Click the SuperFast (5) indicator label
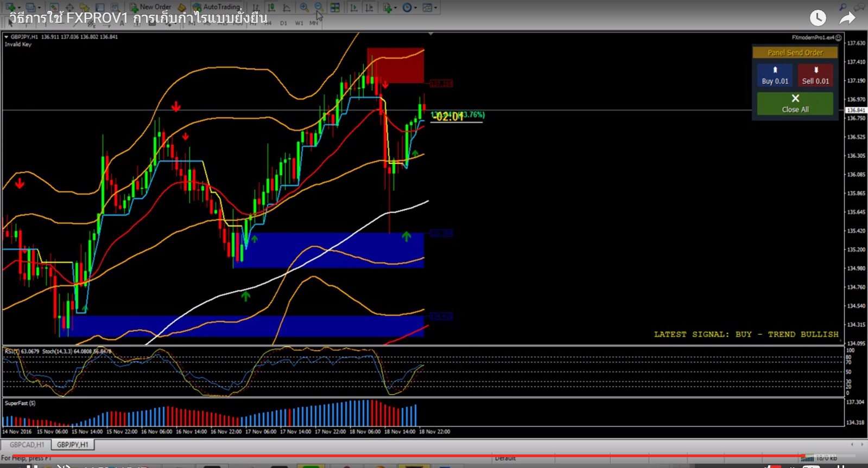 pyautogui.click(x=20, y=403)
